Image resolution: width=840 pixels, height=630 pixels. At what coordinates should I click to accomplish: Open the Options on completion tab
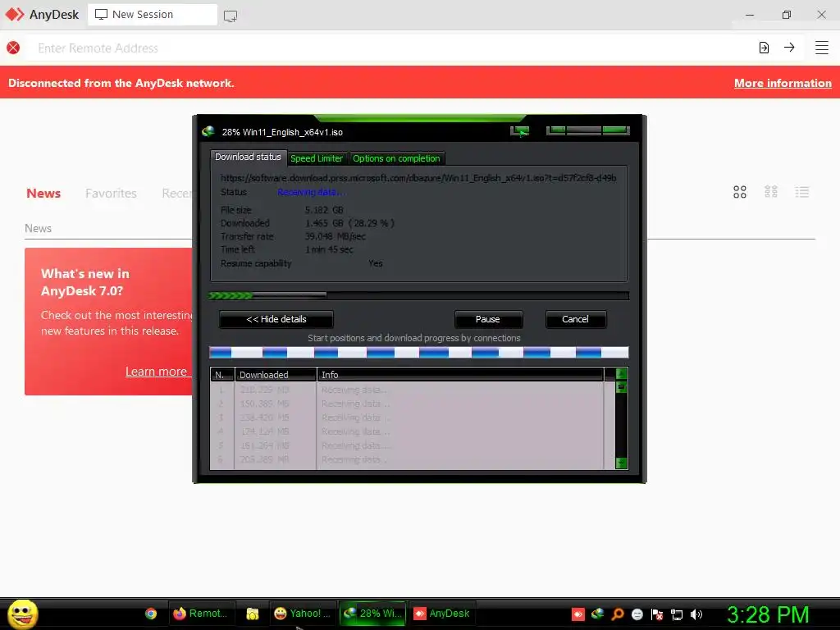pos(396,158)
